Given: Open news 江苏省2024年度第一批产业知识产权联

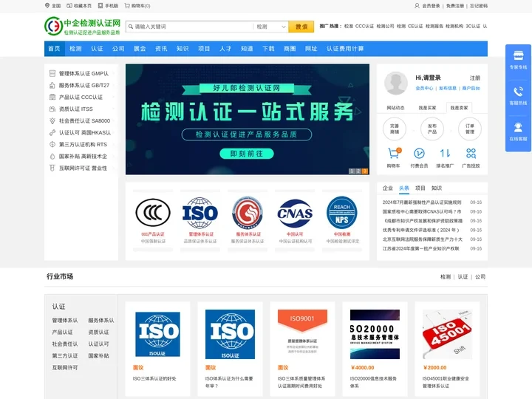Looking at the screenshot, I should [x=420, y=249].
